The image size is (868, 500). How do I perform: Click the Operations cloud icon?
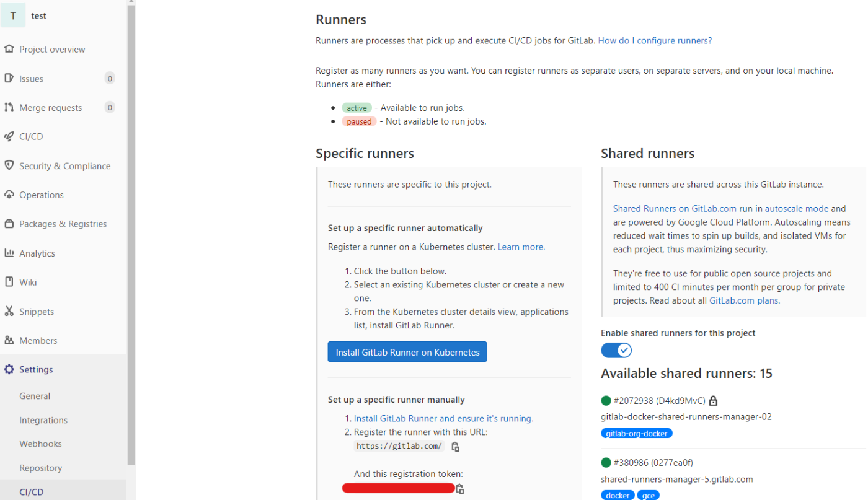[x=9, y=195]
